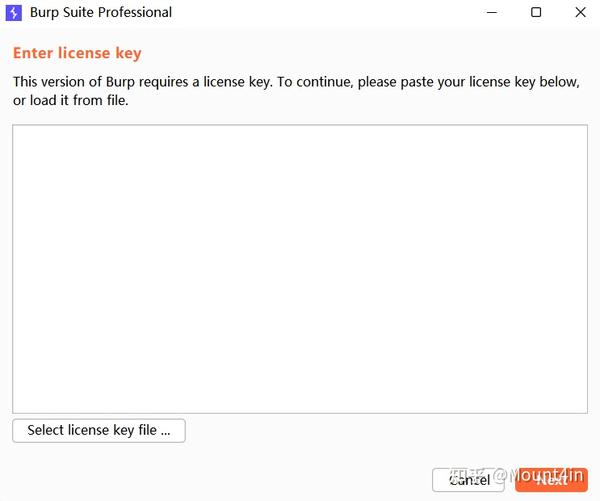Viewport: 600px width, 501px height.
Task: Click the Burp Suite lightning logo icon
Action: click(x=14, y=13)
